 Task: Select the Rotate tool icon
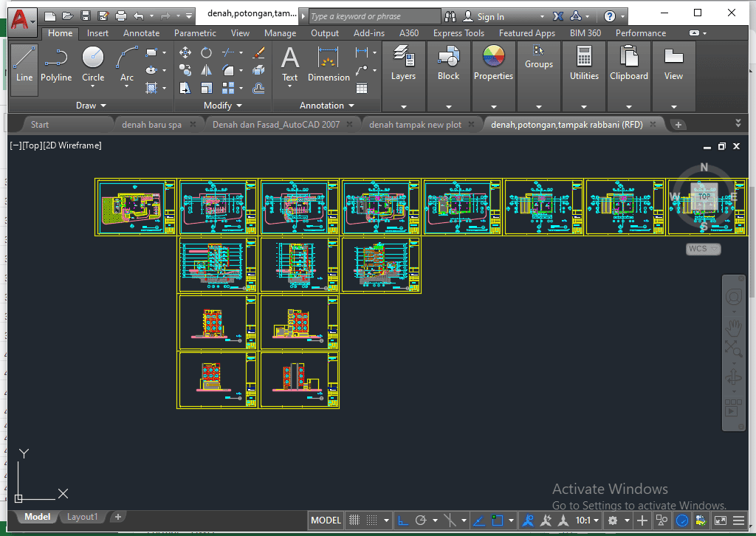point(207,52)
